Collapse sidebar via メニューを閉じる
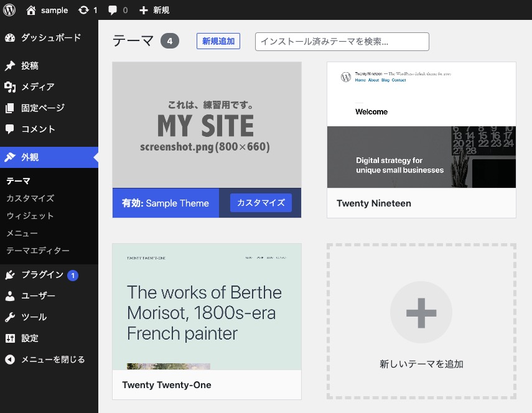Screen dimensions: 532x413 tap(49, 360)
